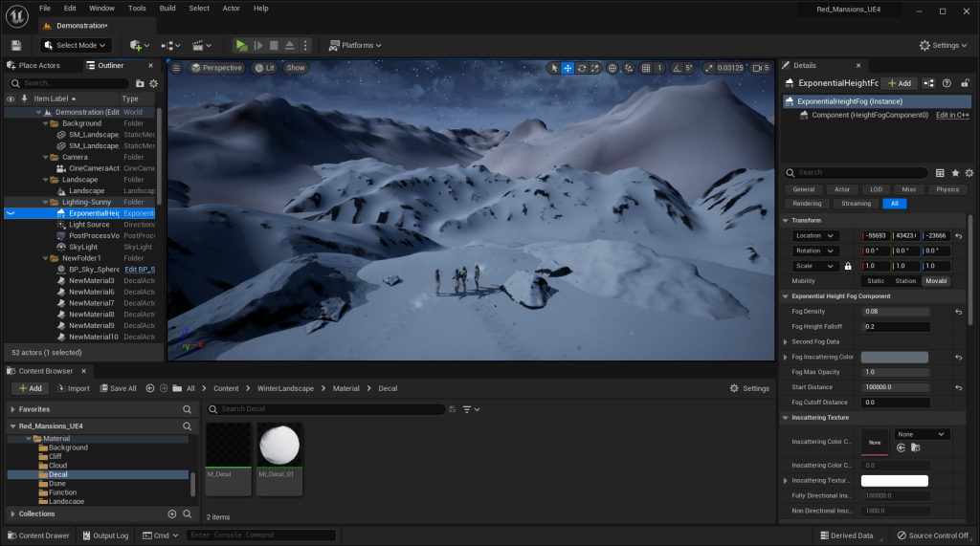
Task: Open the white Inscattering Texture Tint color swatch
Action: coord(895,481)
